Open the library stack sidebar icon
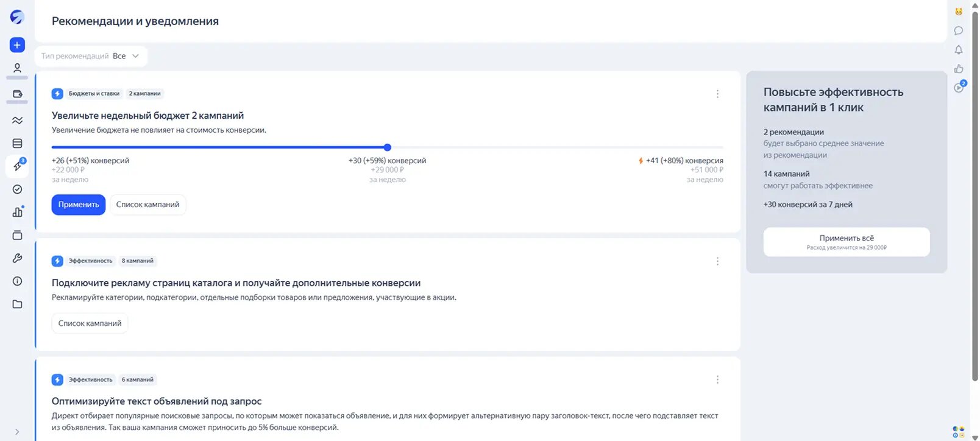Viewport: 980px width, 441px height. (x=17, y=235)
